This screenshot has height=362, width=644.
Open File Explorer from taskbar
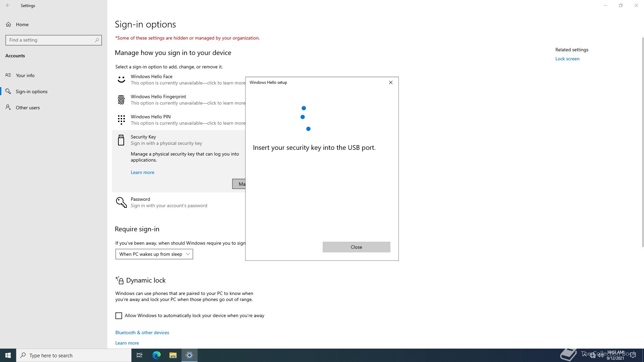pyautogui.click(x=173, y=355)
